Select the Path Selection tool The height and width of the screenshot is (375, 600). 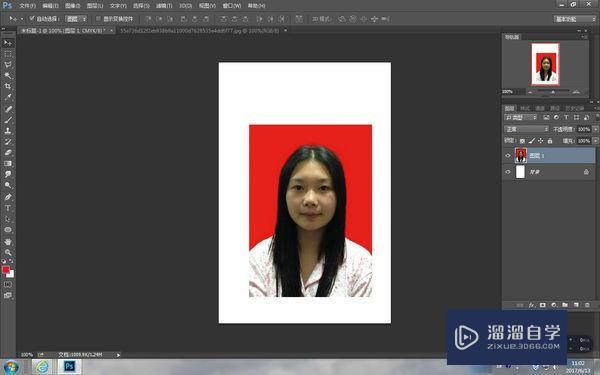click(x=8, y=219)
